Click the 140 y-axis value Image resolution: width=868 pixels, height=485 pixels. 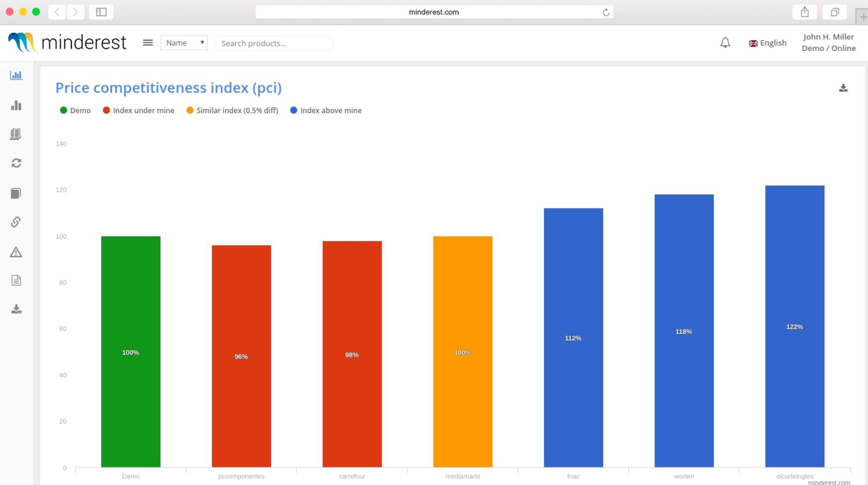pos(61,144)
